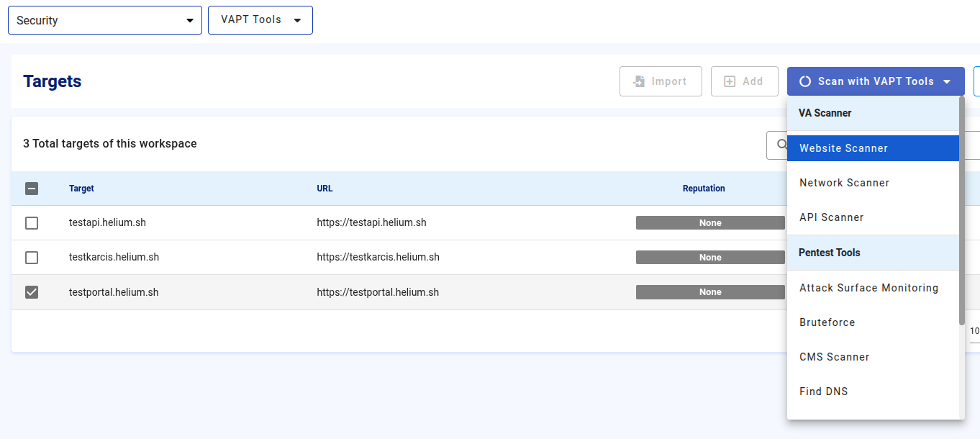Open the Security dropdown
The width and height of the screenshot is (980, 439).
pyautogui.click(x=104, y=20)
